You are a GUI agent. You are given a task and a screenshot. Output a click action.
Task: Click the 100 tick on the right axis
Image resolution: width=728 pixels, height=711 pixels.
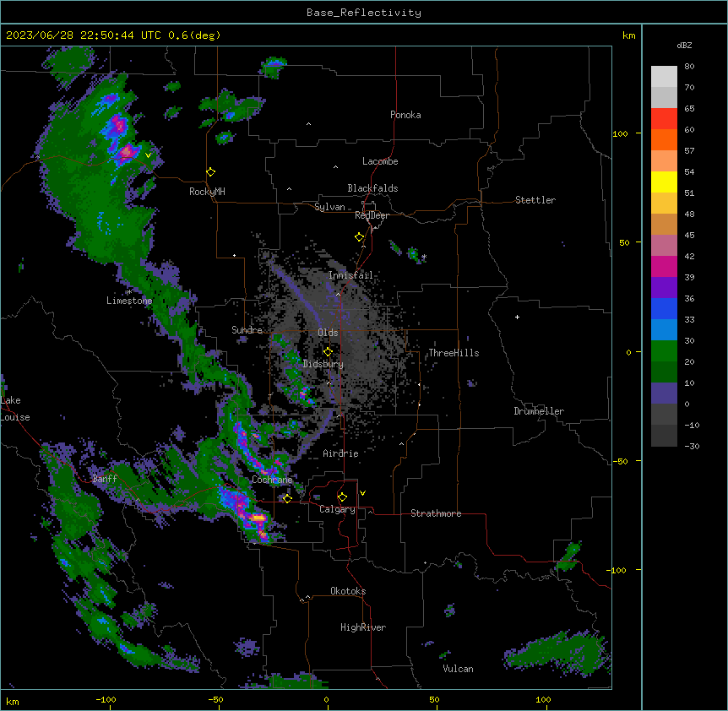[620, 134]
